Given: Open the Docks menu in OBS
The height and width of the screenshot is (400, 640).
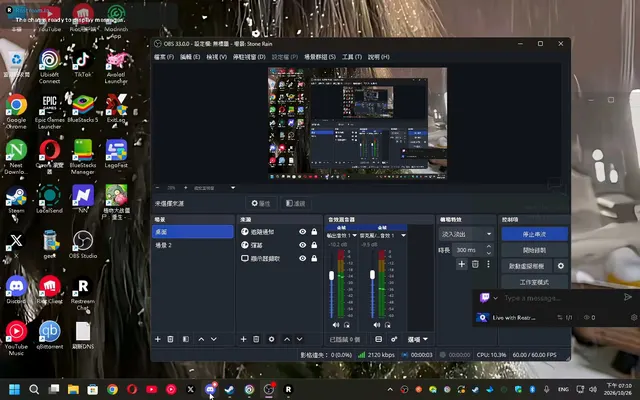Looking at the screenshot, I should point(249,57).
